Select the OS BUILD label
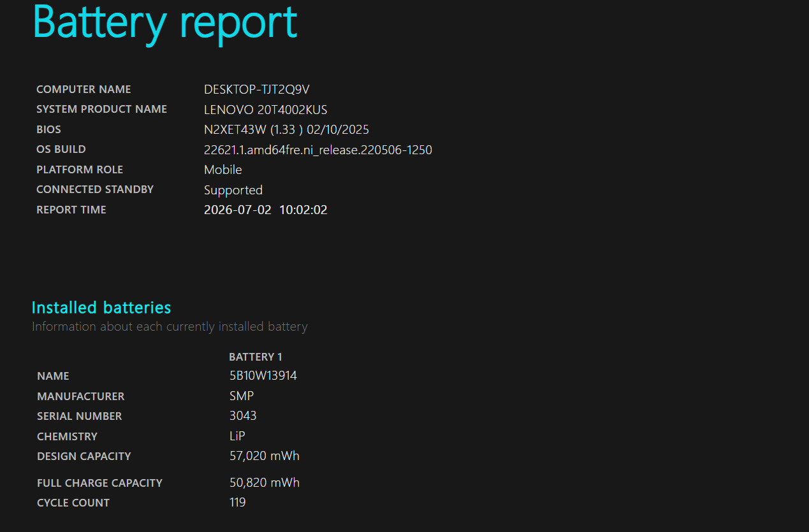This screenshot has height=532, width=809. [61, 149]
